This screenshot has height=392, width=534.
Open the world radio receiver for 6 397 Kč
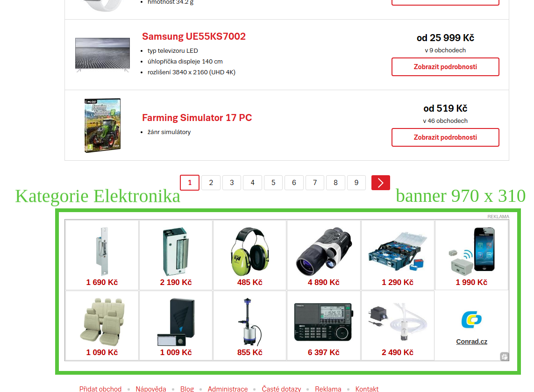pyautogui.click(x=324, y=326)
